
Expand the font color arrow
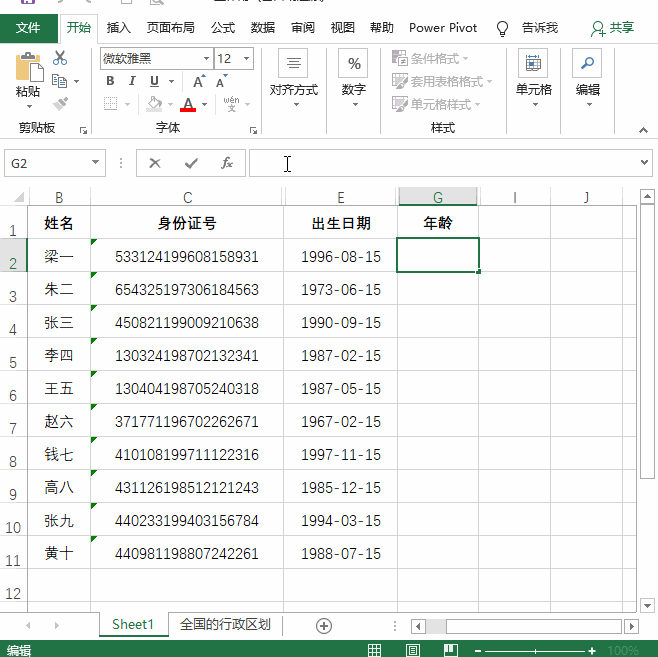click(x=204, y=104)
